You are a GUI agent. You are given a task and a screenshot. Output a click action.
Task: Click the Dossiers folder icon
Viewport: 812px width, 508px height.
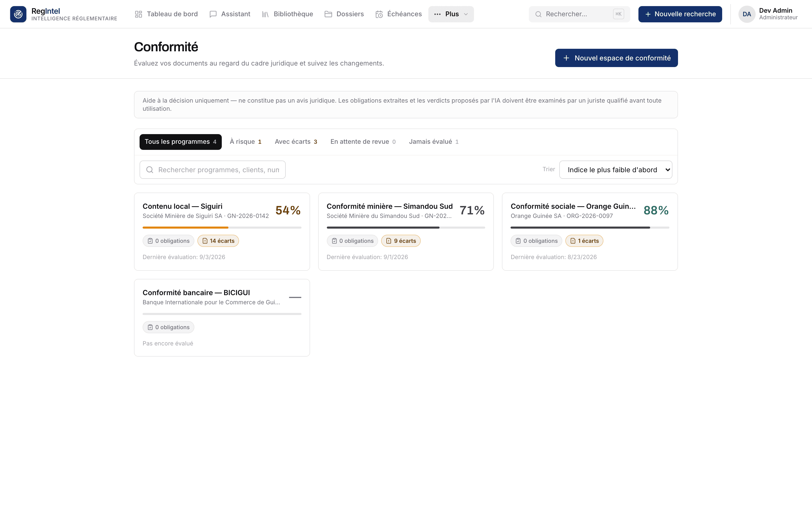pos(328,14)
